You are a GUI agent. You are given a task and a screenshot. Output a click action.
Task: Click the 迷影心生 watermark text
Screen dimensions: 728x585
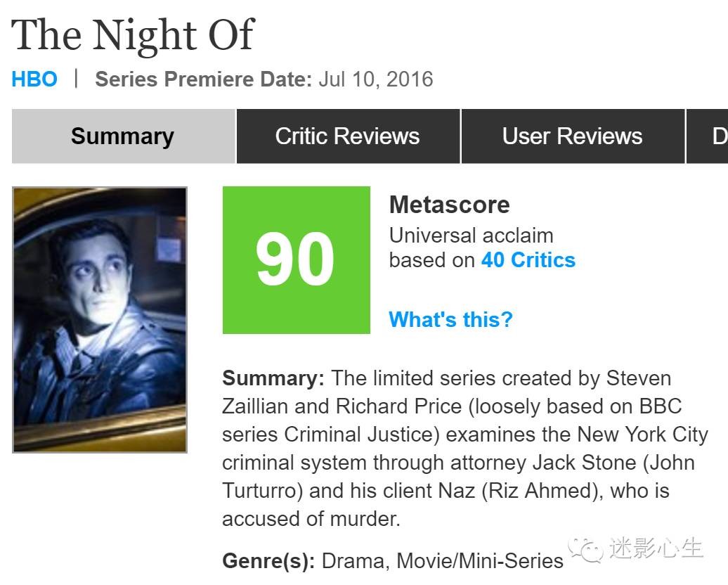(656, 548)
